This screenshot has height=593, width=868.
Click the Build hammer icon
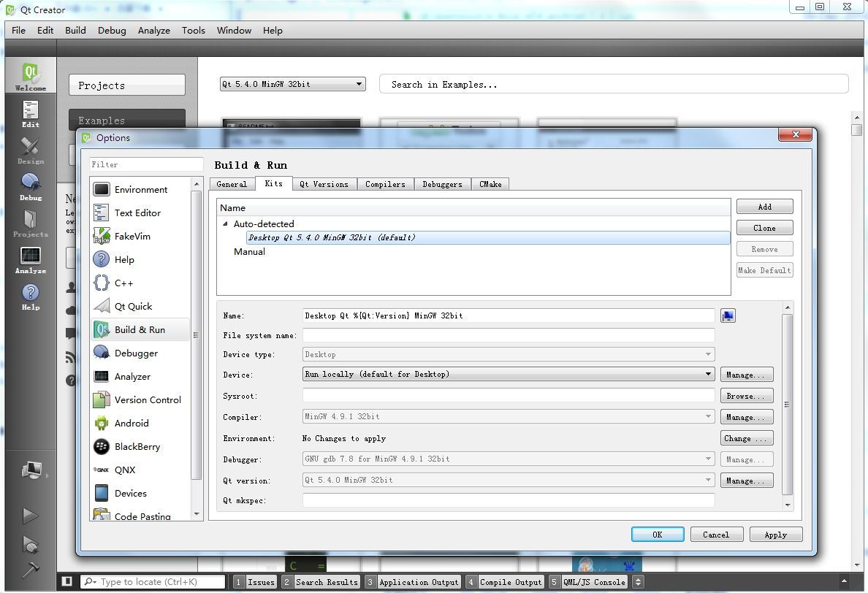(31, 569)
